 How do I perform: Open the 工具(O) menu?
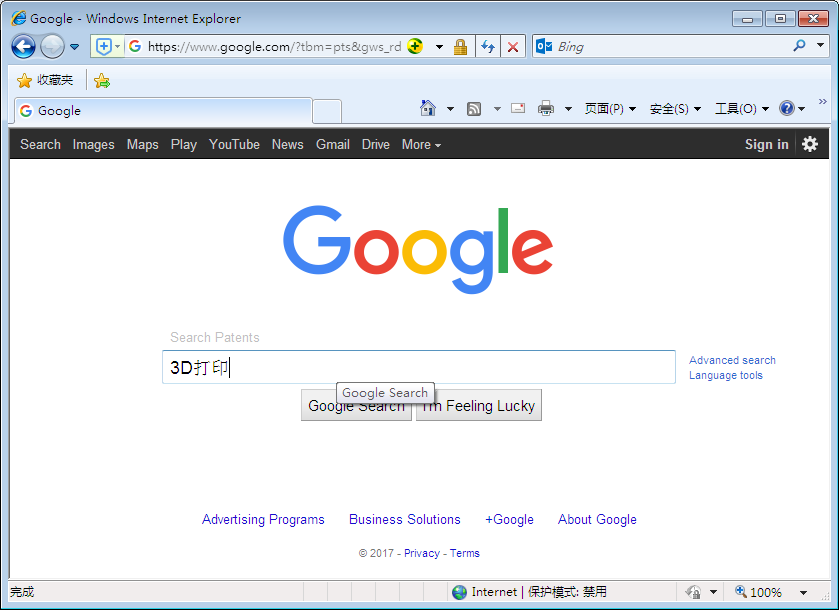tap(742, 109)
